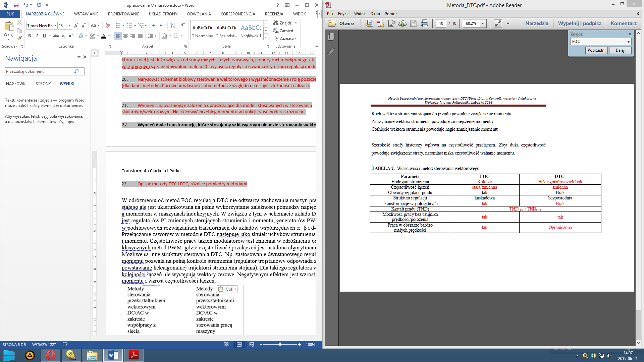644x362 pixels.
Task: Toggle the paragraph marks display button
Action: tap(183, 25)
